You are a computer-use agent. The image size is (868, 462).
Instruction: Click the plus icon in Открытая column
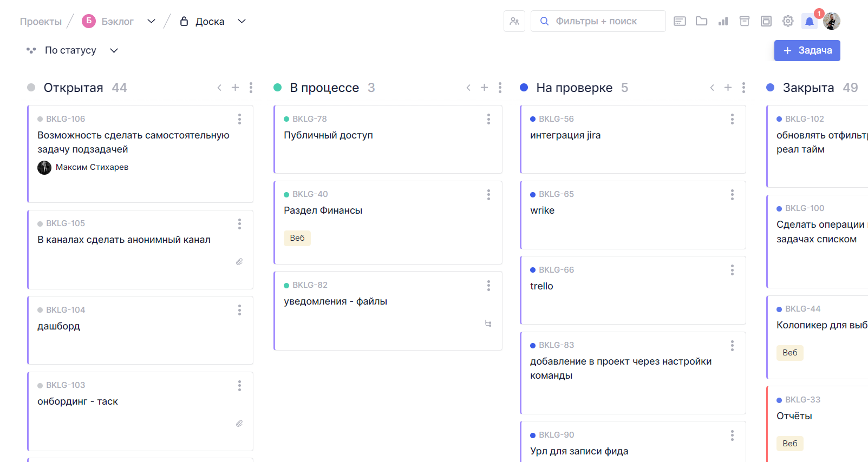[235, 88]
